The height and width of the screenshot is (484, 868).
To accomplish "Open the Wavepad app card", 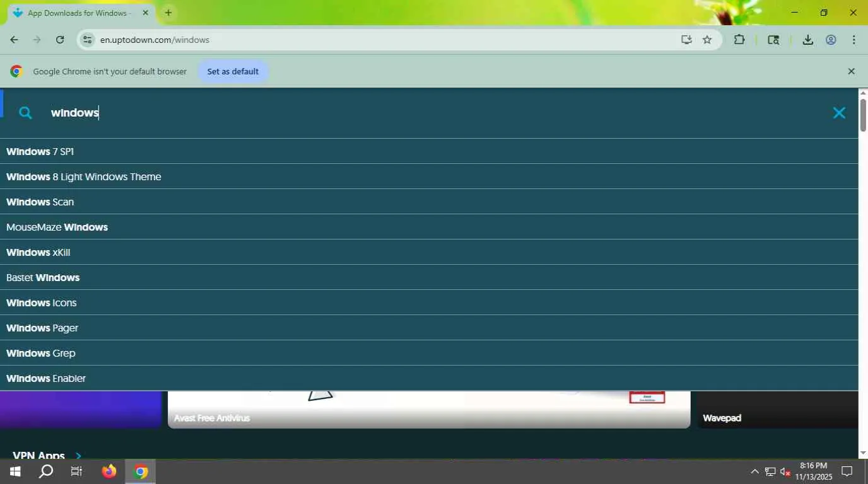I will click(777, 410).
